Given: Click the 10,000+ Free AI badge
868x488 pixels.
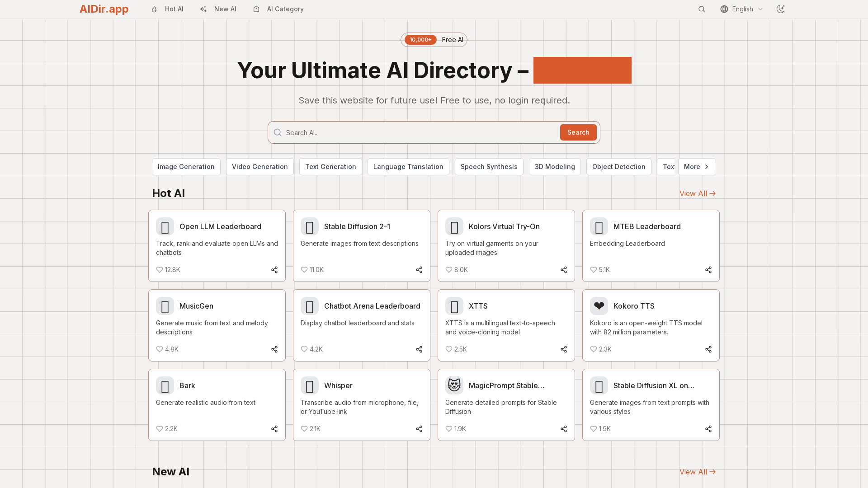Looking at the screenshot, I should point(434,40).
